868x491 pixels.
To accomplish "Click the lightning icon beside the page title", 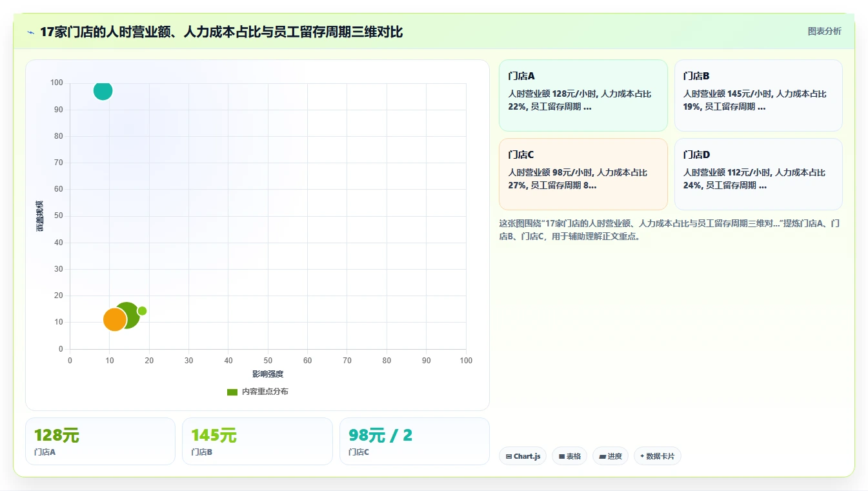I will pyautogui.click(x=31, y=32).
